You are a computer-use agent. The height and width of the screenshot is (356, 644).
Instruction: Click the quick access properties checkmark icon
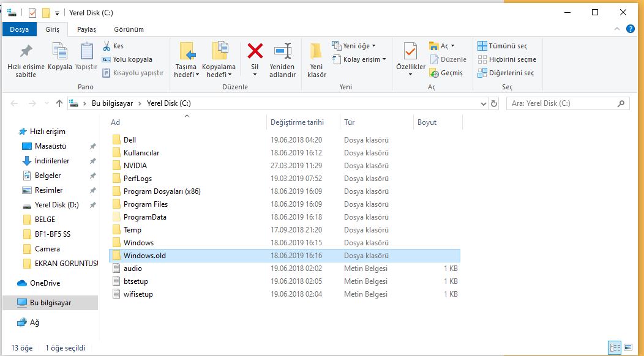pos(32,13)
